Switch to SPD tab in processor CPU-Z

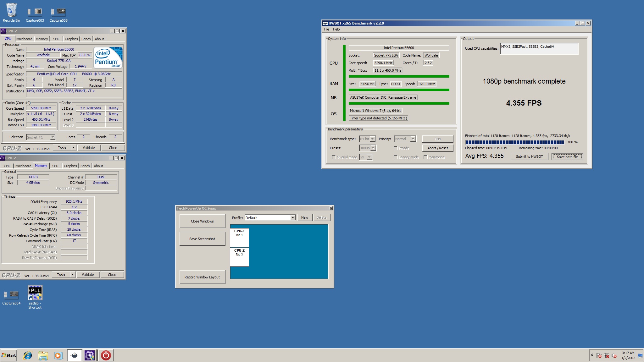tap(56, 39)
